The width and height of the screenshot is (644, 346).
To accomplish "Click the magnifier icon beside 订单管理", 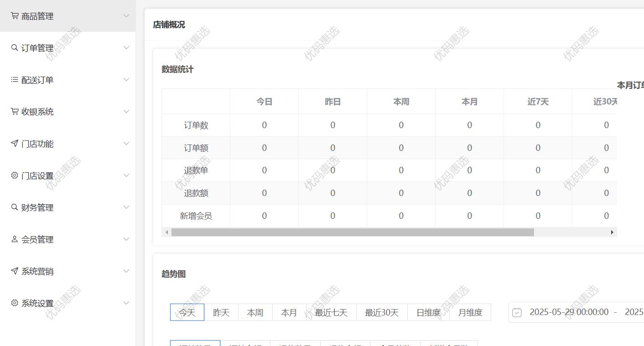I will (15, 48).
